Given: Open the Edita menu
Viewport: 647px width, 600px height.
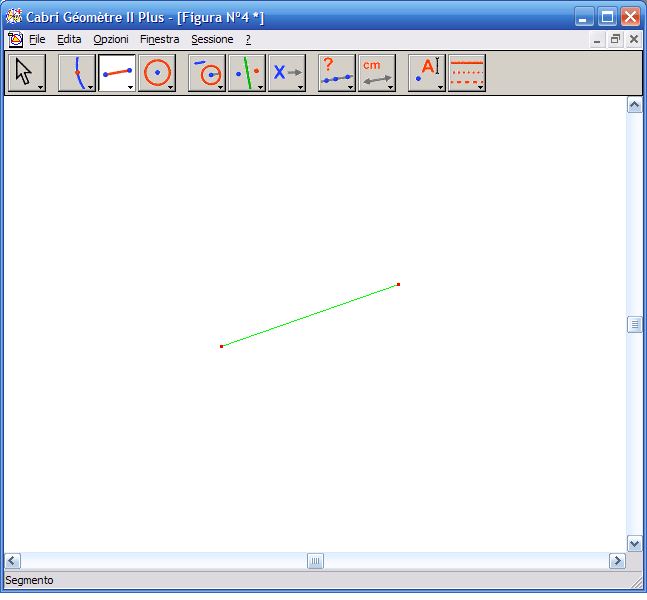Looking at the screenshot, I should 69,40.
